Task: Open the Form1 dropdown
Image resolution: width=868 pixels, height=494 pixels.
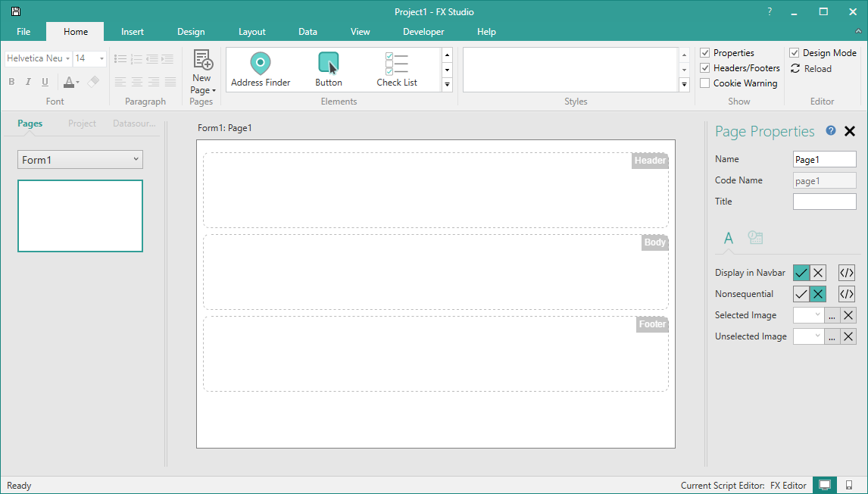Action: point(80,160)
